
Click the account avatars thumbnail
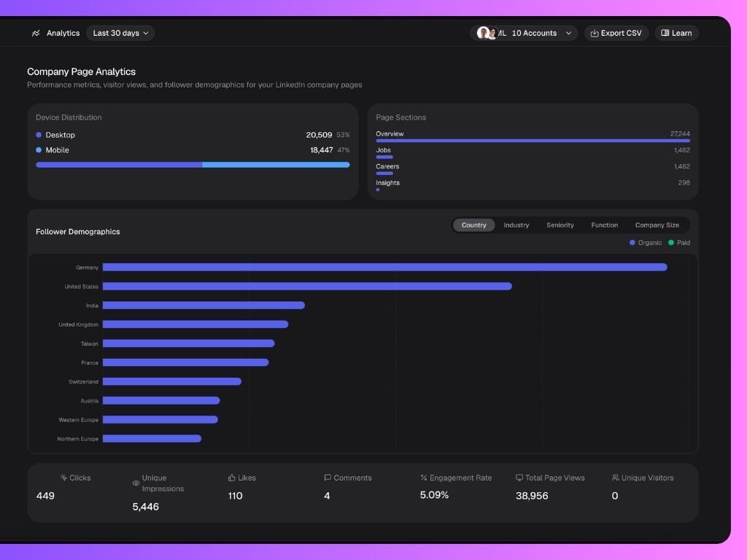487,33
